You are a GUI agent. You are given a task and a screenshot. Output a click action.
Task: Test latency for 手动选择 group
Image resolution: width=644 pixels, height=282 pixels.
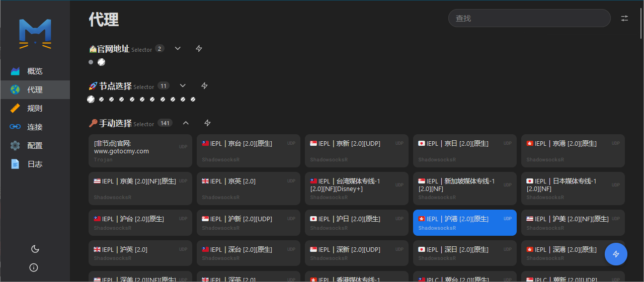click(x=207, y=123)
